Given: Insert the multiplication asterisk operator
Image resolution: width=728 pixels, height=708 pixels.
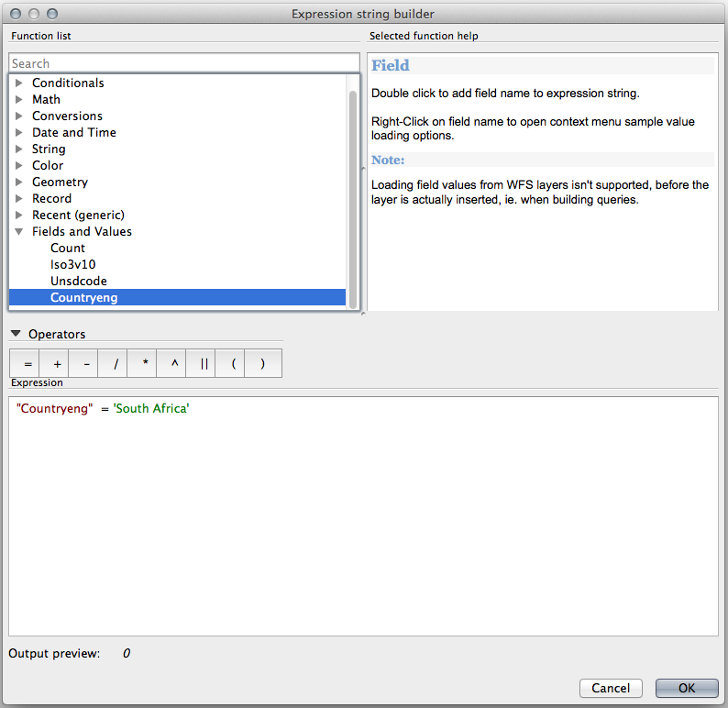Looking at the screenshot, I should [x=145, y=364].
